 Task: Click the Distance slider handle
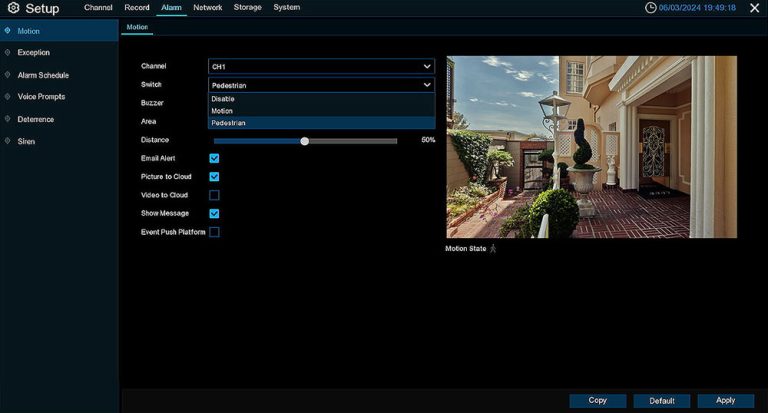(x=305, y=141)
